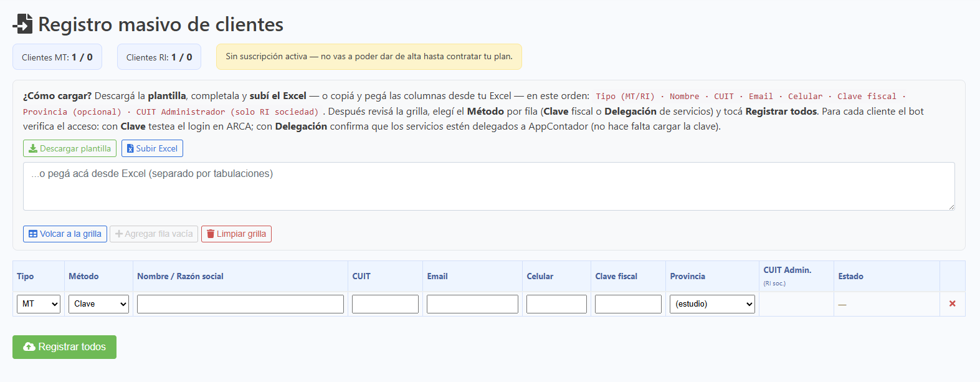Screen dimensions: 980x382
Task: Click the Subir Excel button
Action: click(152, 148)
